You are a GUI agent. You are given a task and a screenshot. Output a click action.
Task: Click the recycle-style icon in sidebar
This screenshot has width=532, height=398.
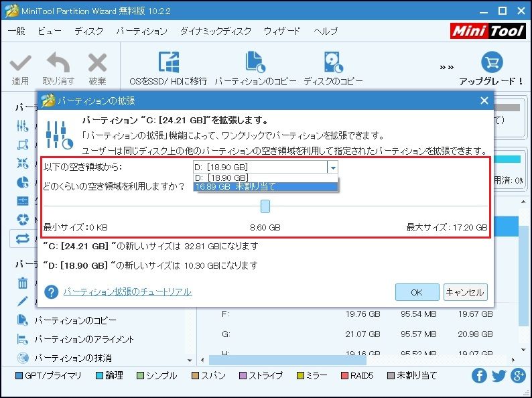[x=22, y=220]
